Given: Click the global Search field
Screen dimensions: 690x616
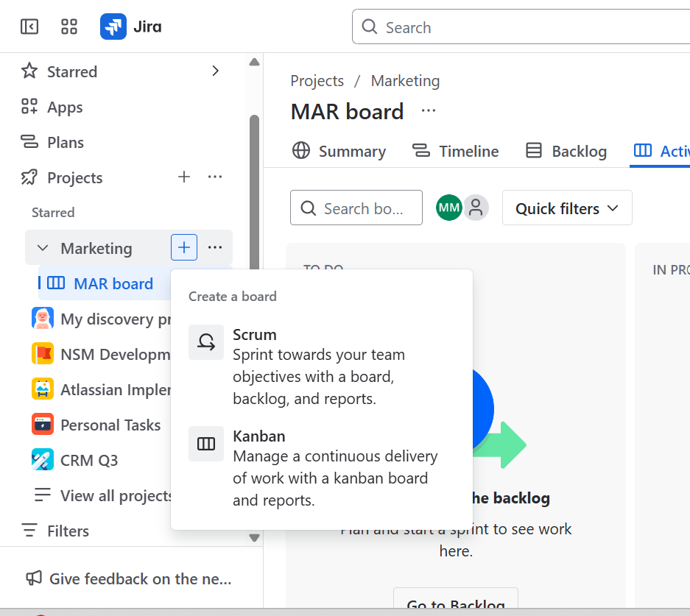Looking at the screenshot, I should click(x=521, y=26).
